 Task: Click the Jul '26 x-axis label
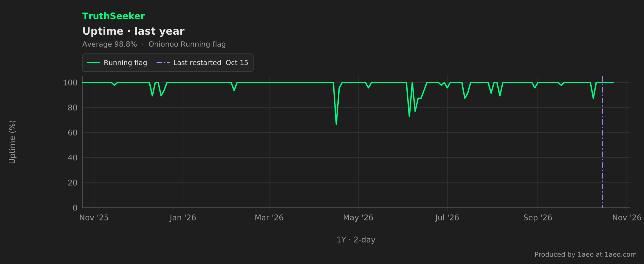pos(447,218)
